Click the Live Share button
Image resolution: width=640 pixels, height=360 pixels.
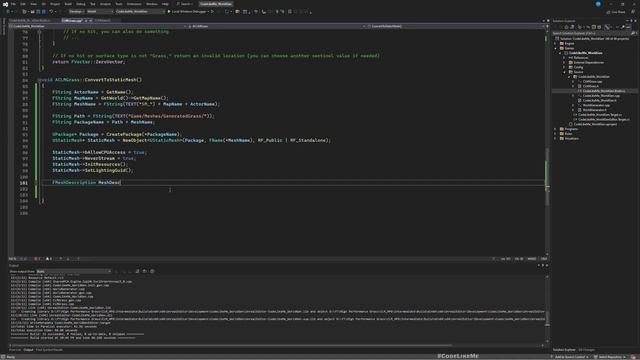click(x=616, y=12)
